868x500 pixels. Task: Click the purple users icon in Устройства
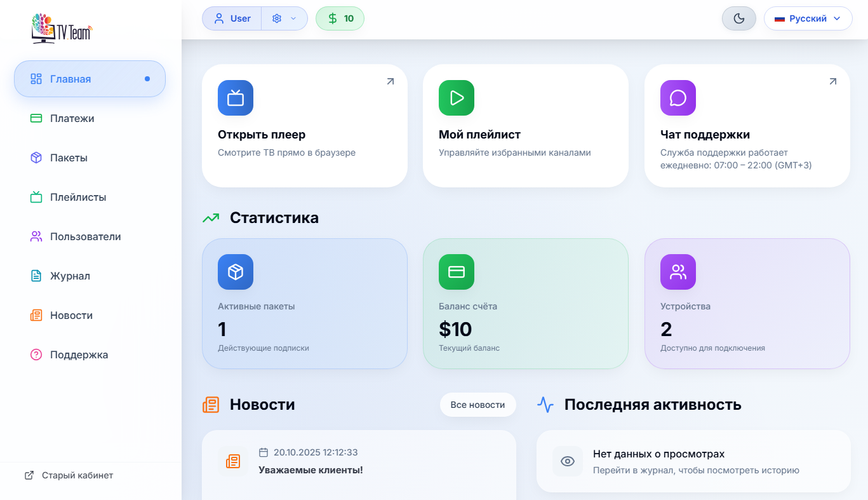point(678,272)
